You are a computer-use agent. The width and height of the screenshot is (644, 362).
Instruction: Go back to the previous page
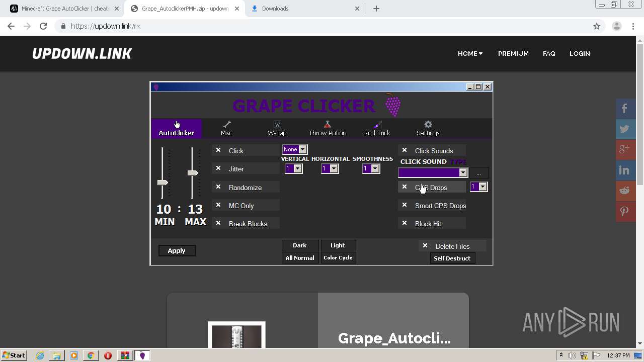(x=11, y=26)
